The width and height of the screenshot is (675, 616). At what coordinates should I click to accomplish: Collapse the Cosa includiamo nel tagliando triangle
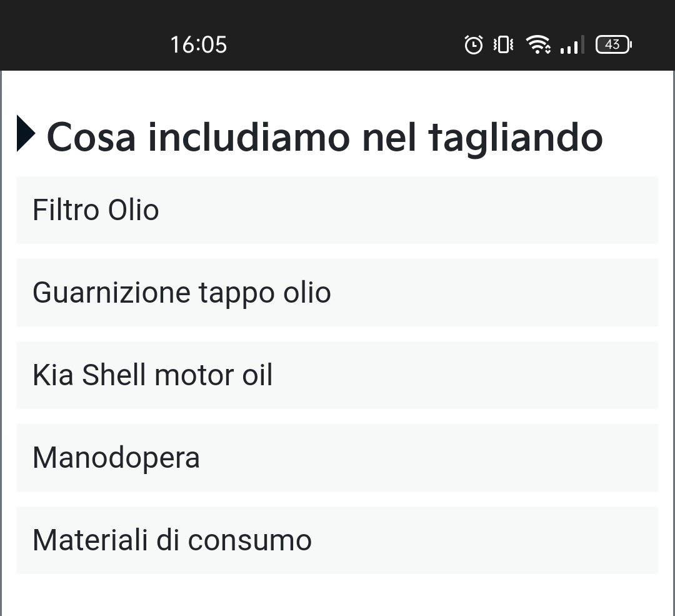(26, 134)
